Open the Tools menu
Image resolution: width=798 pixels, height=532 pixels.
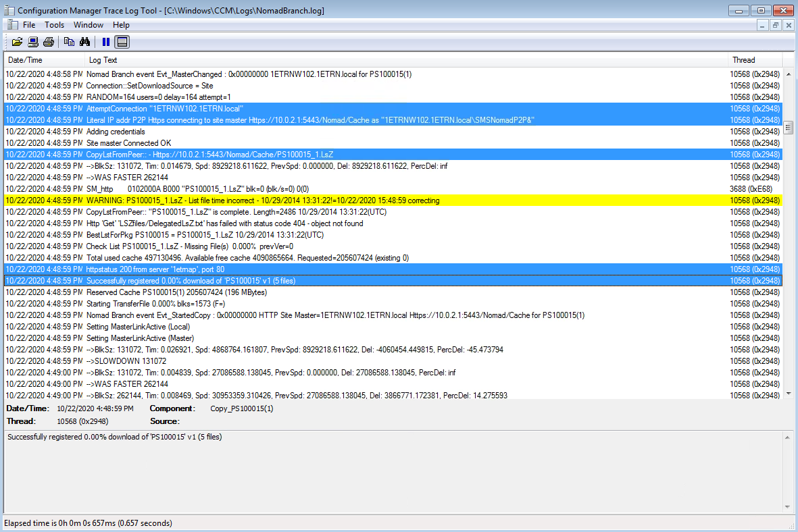[x=55, y=25]
